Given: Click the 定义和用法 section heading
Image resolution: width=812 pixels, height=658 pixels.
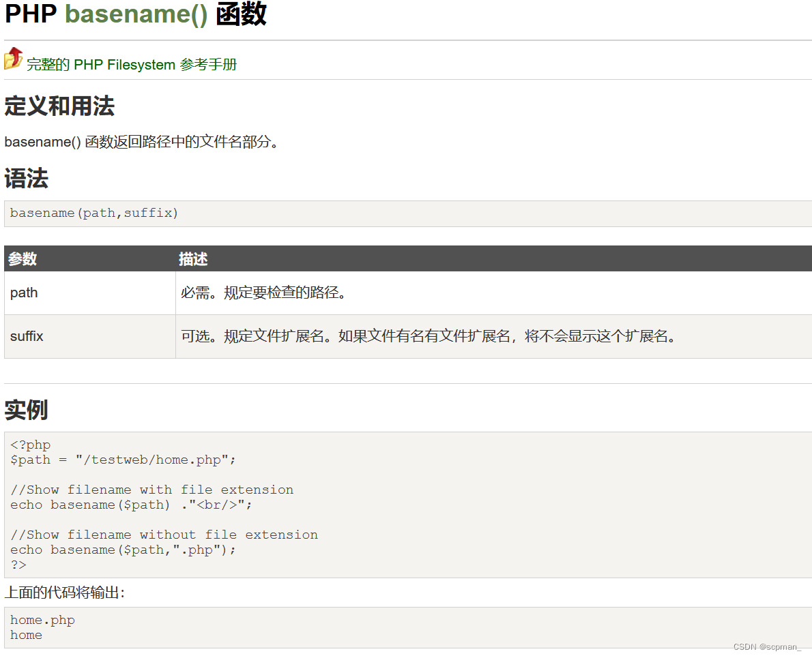Looking at the screenshot, I should [59, 107].
